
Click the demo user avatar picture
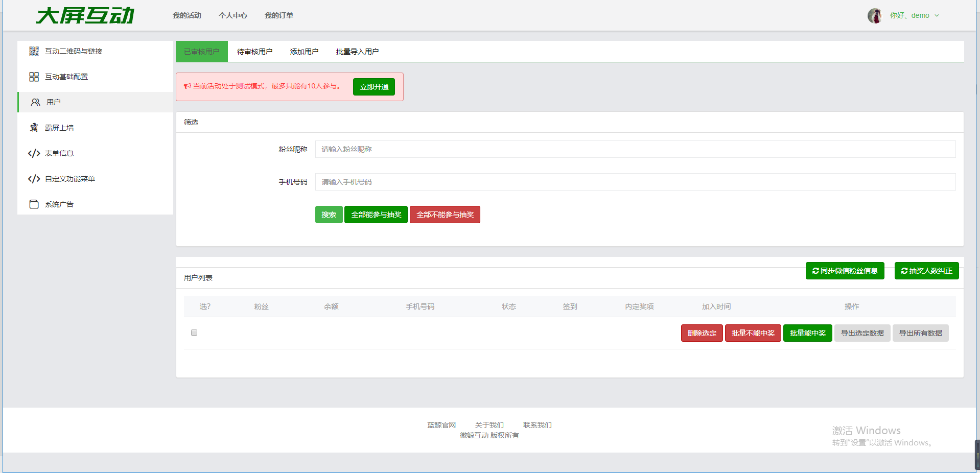pos(874,16)
